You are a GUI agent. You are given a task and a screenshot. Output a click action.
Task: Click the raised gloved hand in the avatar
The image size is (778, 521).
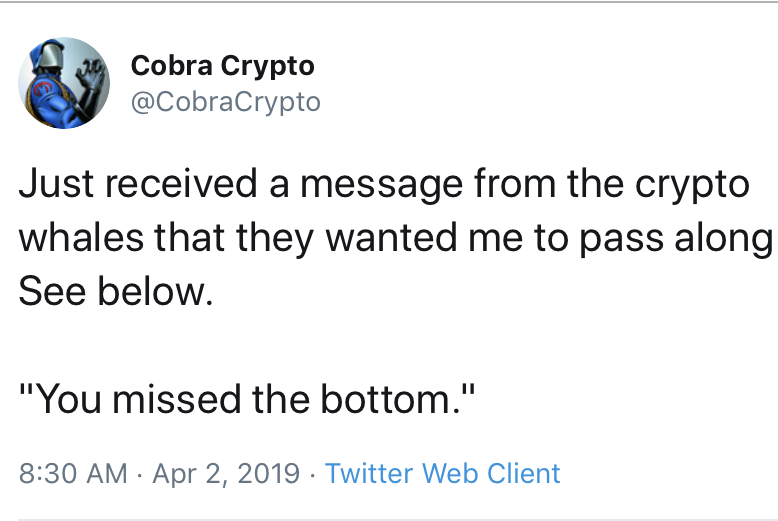[91, 77]
